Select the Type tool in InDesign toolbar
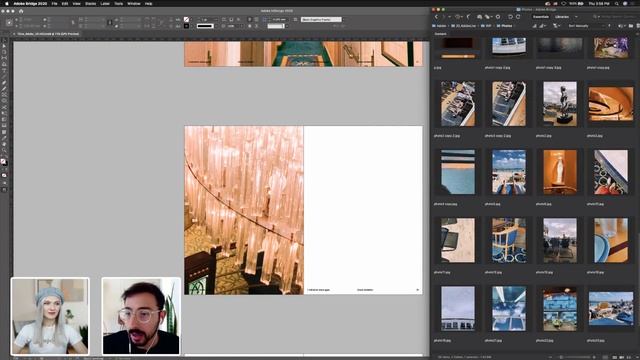 click(4, 70)
